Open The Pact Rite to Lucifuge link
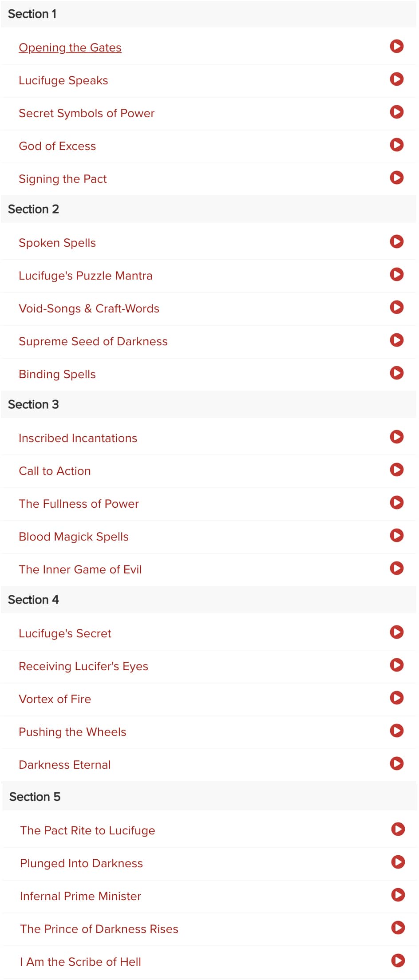The height and width of the screenshot is (980, 419). tap(87, 830)
